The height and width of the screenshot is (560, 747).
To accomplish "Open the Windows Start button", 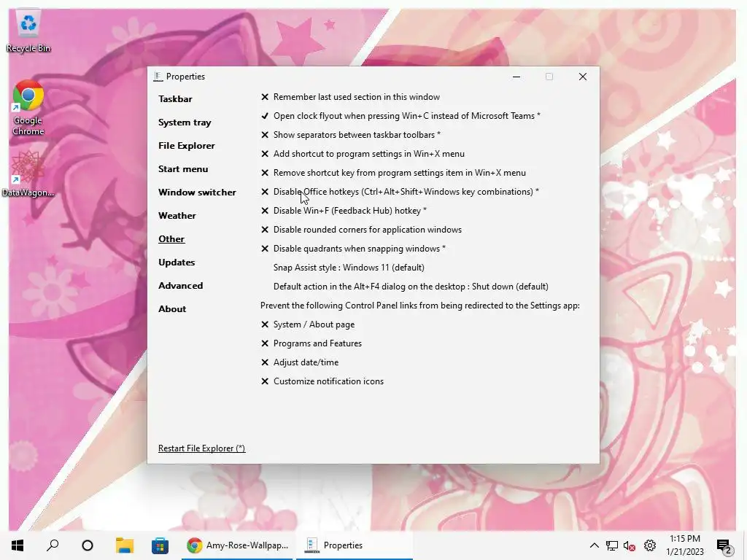I will tap(18, 545).
